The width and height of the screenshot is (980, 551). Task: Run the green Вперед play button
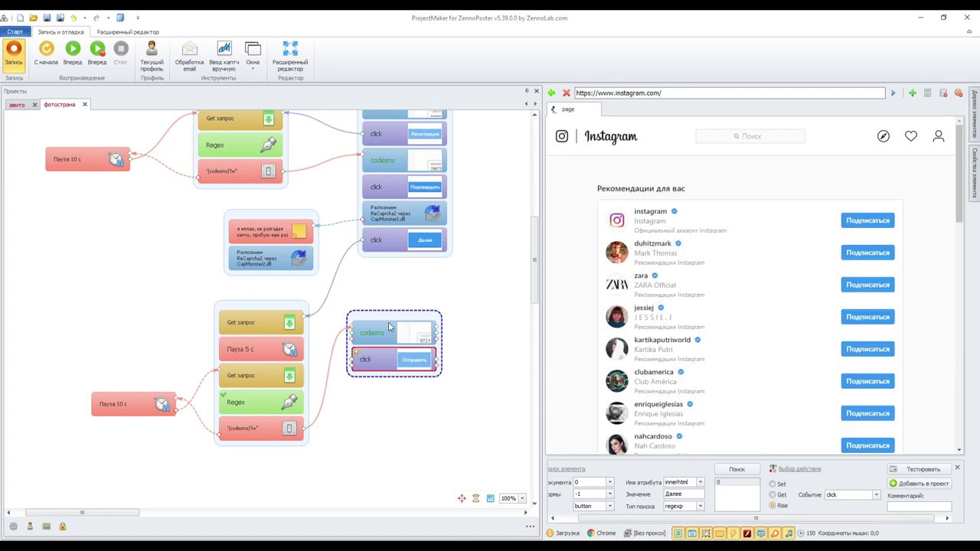coord(73,53)
